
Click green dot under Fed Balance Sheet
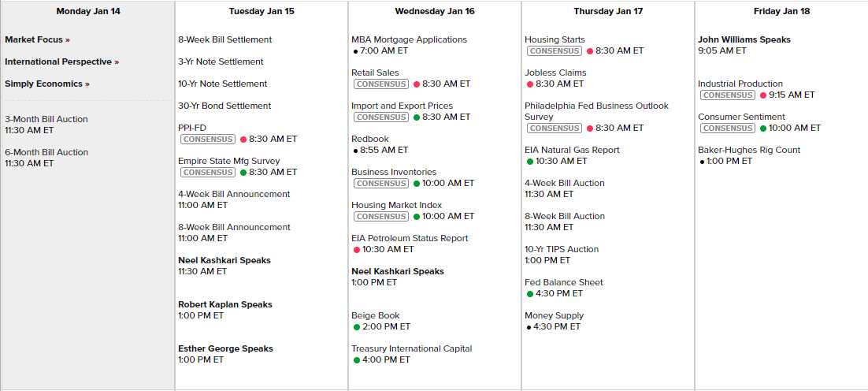[x=529, y=293]
